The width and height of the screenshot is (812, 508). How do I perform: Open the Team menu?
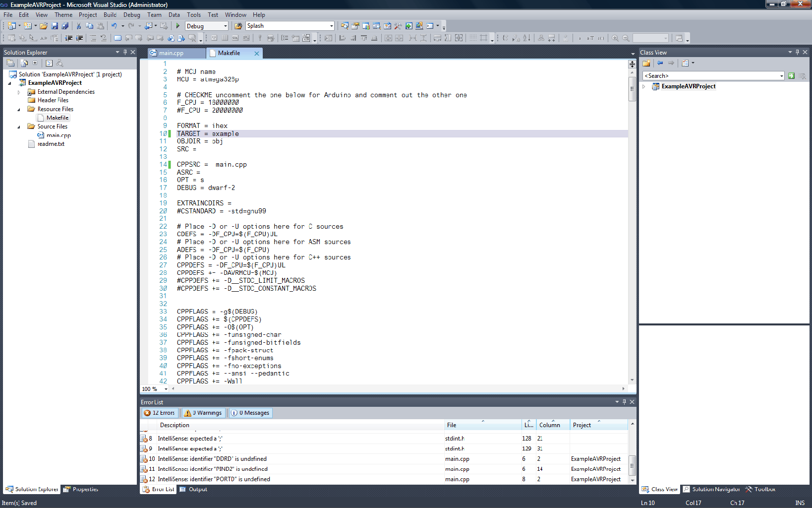[x=154, y=14]
